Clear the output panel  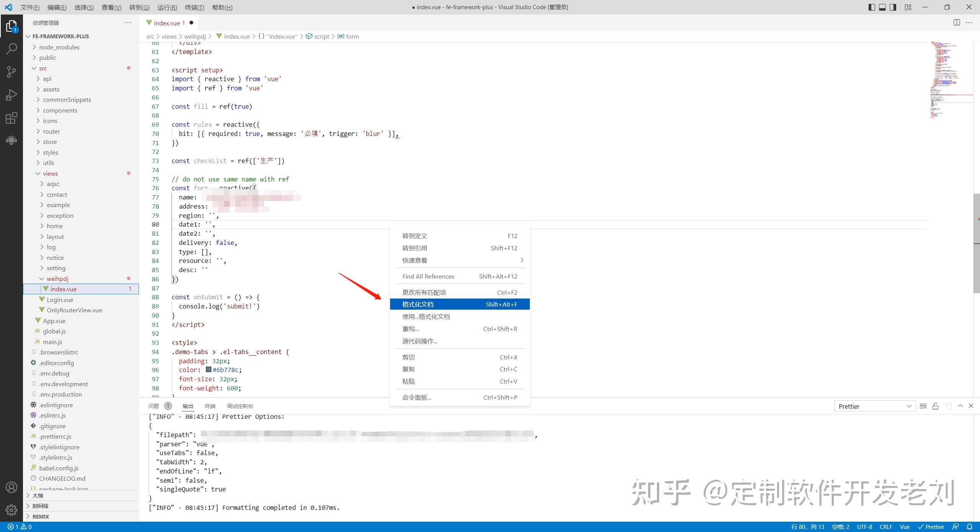[x=923, y=406]
